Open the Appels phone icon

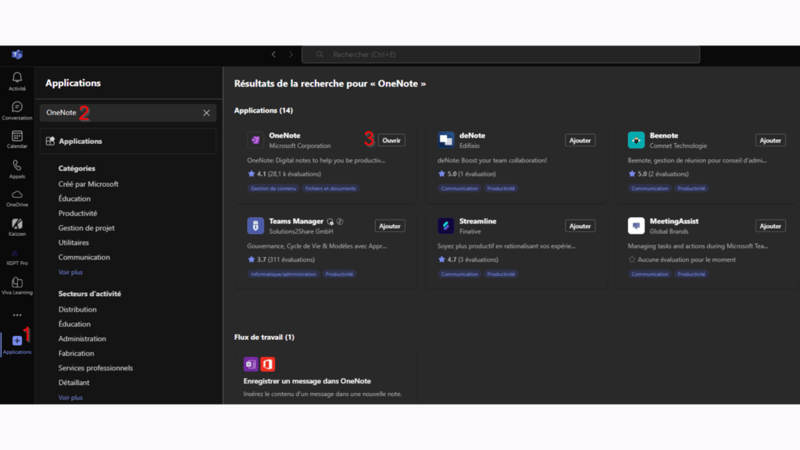[x=17, y=167]
